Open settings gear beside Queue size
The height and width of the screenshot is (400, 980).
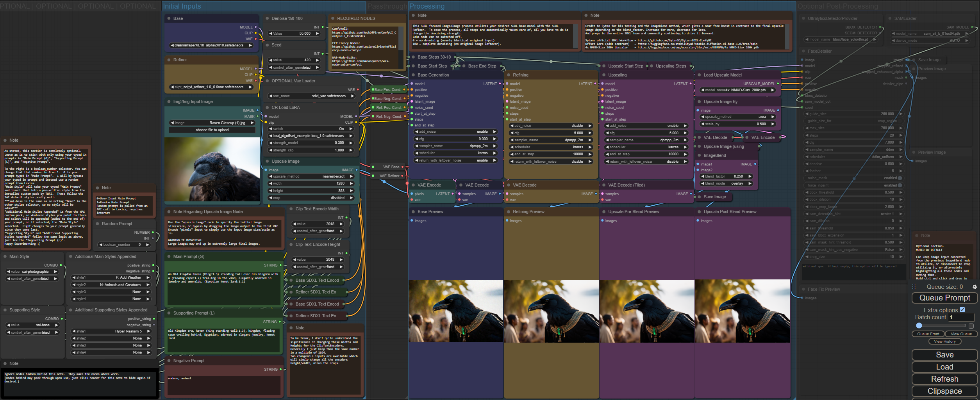click(x=974, y=287)
